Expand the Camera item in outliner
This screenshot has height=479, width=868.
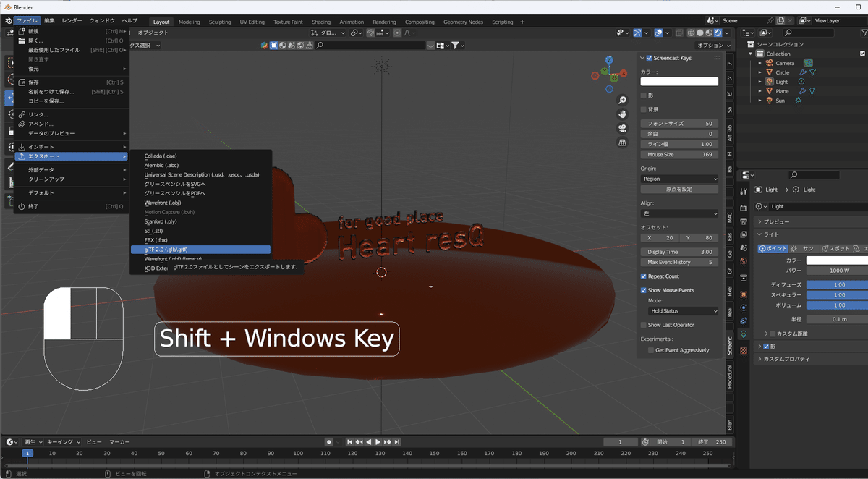pyautogui.click(x=760, y=63)
